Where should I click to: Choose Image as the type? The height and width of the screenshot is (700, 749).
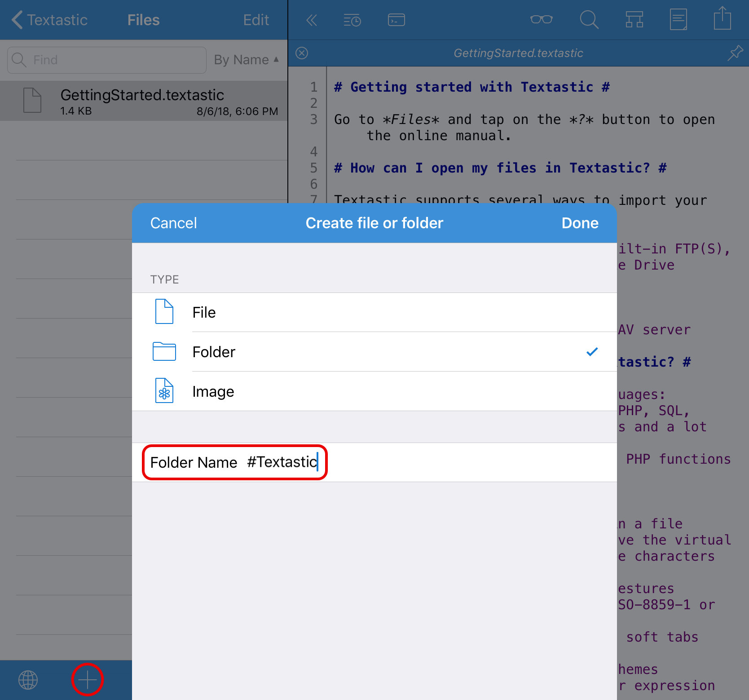point(374,391)
